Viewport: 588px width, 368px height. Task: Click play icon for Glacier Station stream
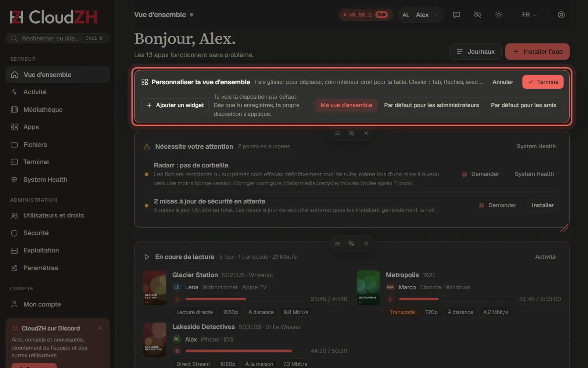pyautogui.click(x=177, y=299)
